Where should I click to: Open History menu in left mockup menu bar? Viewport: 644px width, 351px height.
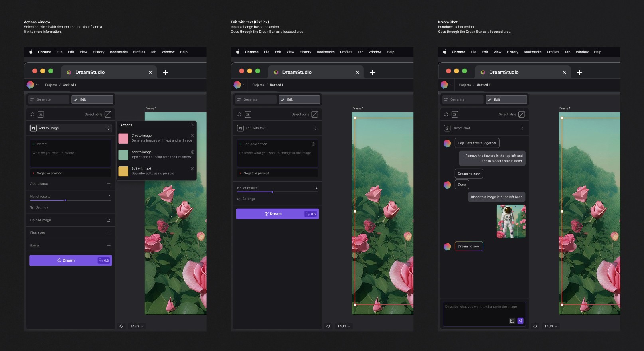coord(99,52)
